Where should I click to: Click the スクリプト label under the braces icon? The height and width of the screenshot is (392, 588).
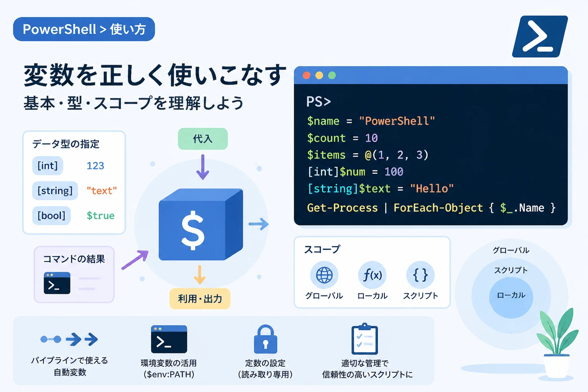click(x=420, y=296)
